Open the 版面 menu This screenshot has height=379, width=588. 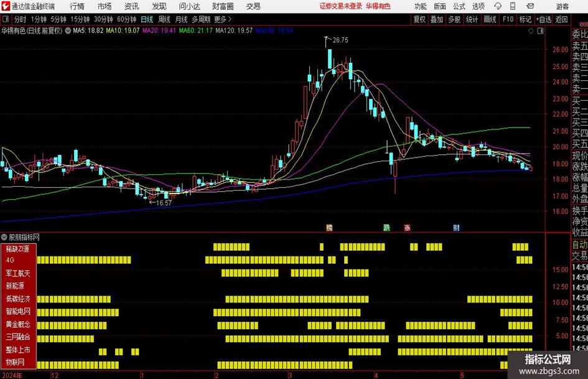(x=439, y=6)
